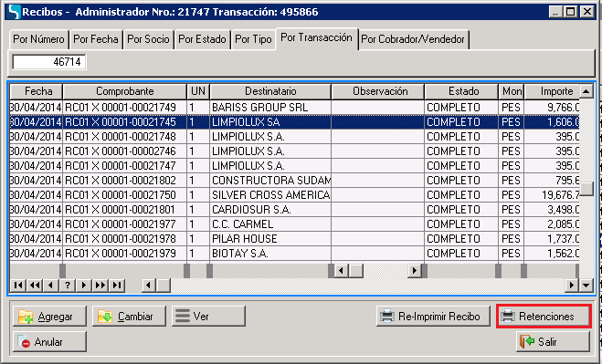
Task: Click the Comprobante column header
Action: tap(125, 91)
